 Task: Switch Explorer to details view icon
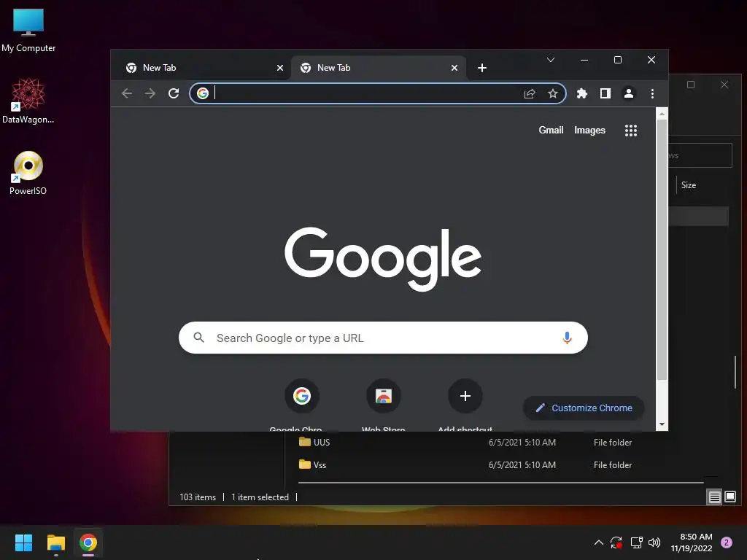tap(714, 497)
